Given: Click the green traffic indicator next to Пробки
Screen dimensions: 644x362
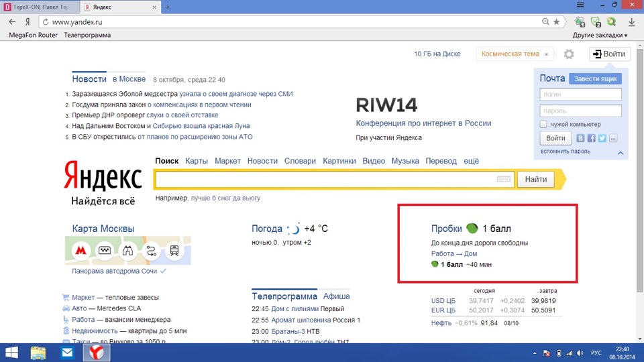Looking at the screenshot, I should click(x=472, y=228).
